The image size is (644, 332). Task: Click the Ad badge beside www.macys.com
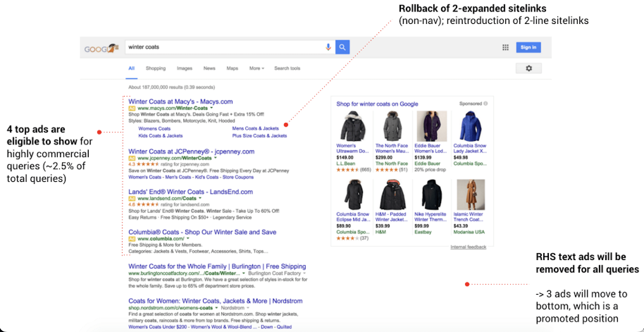click(132, 108)
